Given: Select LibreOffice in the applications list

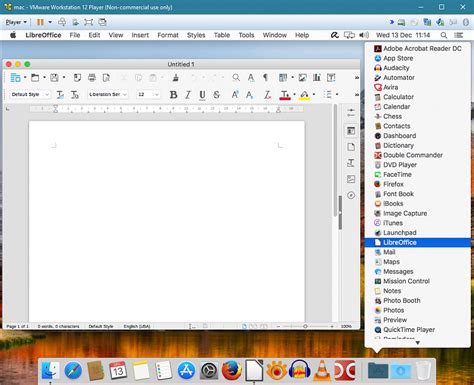Looking at the screenshot, I should point(418,242).
